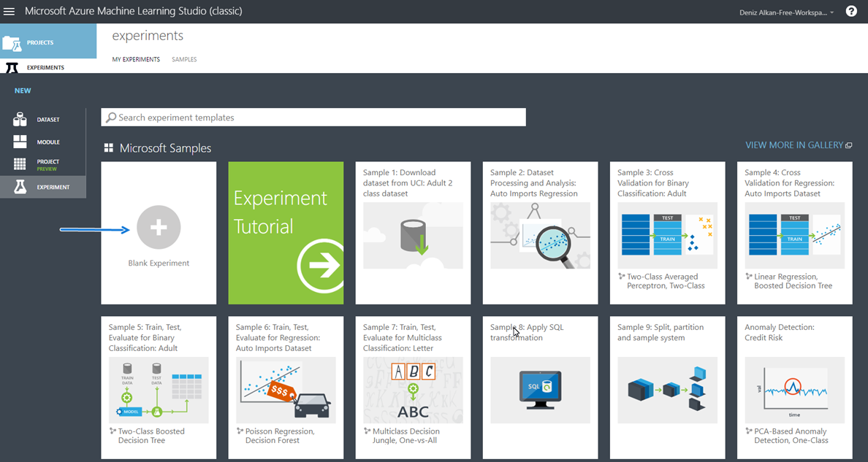This screenshot has width=868, height=462.
Task: Click the external link icon next to gallery link
Action: coord(848,145)
